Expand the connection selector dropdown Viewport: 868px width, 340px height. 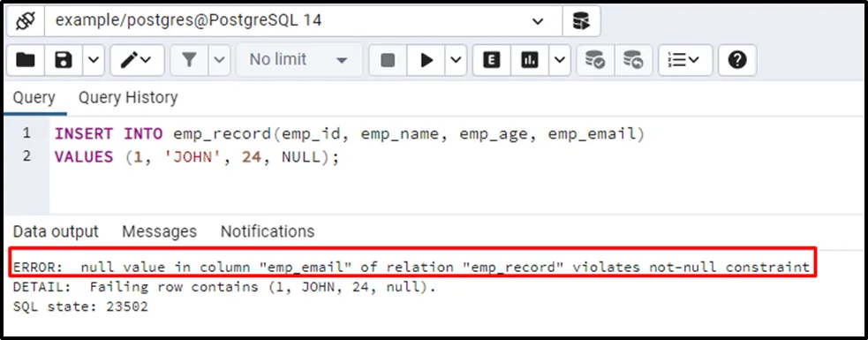point(537,21)
